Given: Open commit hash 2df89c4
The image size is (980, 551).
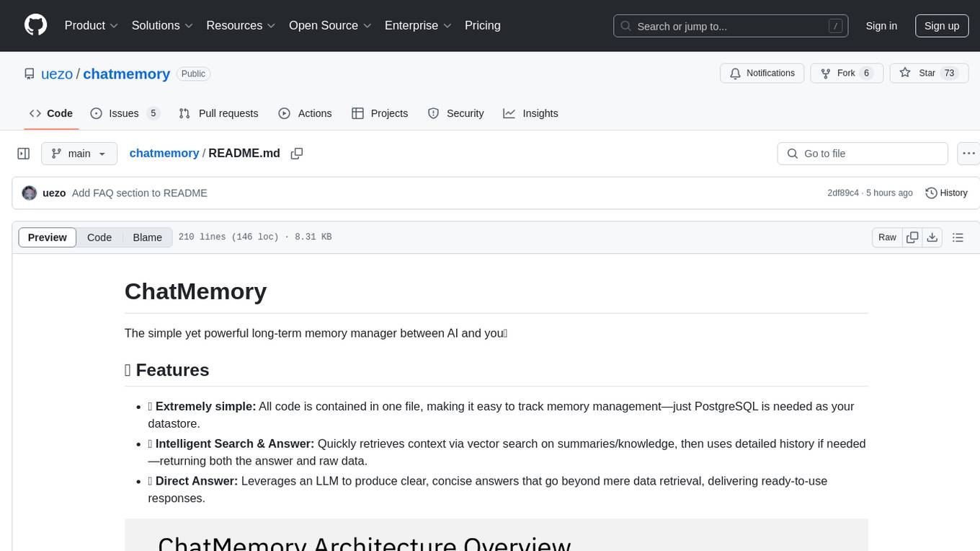Looking at the screenshot, I should coord(843,193).
